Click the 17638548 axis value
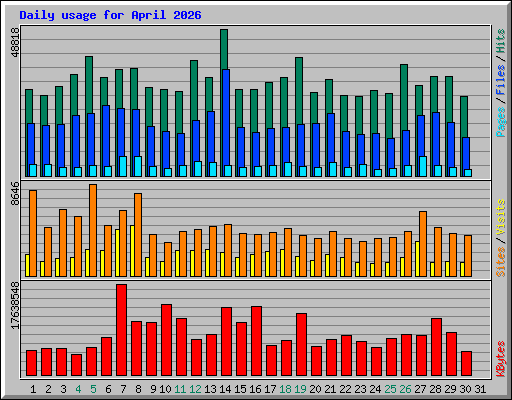The width and height of the screenshot is (512, 400). click(15, 305)
